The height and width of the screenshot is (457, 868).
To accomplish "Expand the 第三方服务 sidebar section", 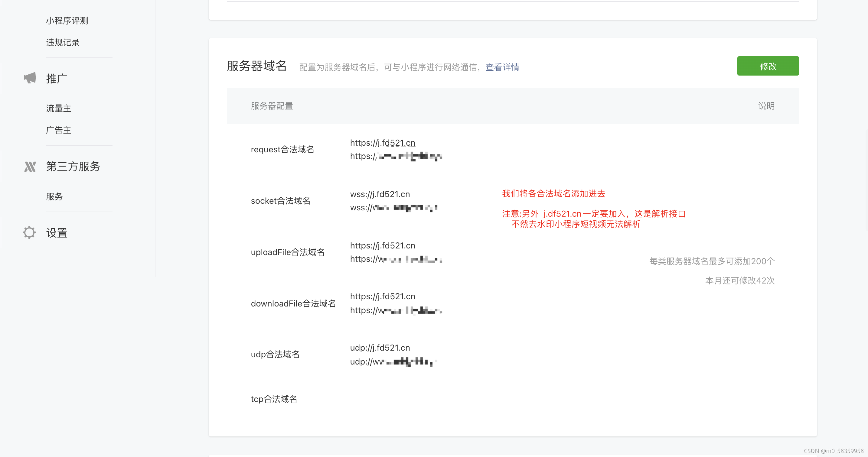I will pyautogui.click(x=73, y=166).
